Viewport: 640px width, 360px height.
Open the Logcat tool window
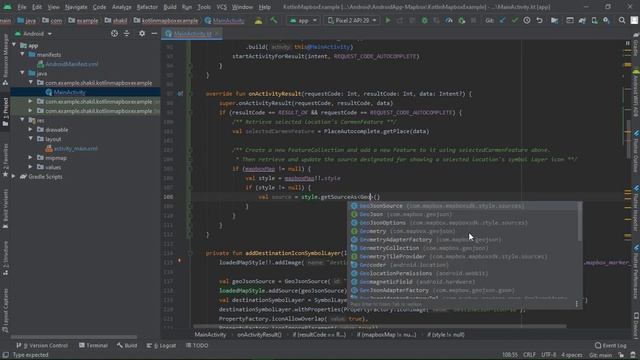(x=161, y=345)
